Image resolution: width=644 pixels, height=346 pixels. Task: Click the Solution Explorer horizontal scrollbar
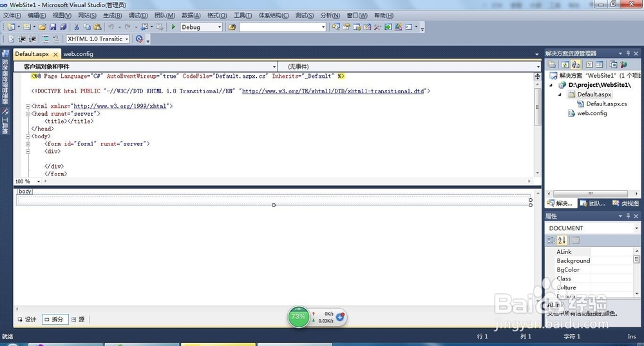pos(590,194)
